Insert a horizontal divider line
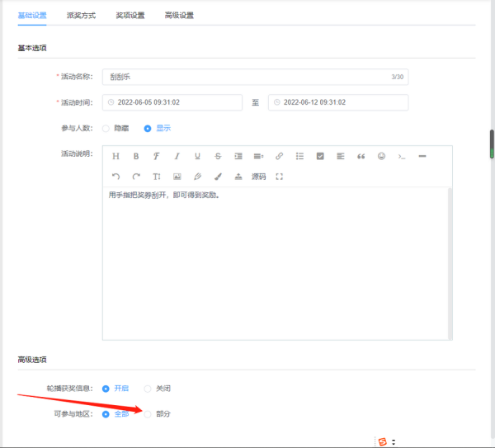 point(422,156)
